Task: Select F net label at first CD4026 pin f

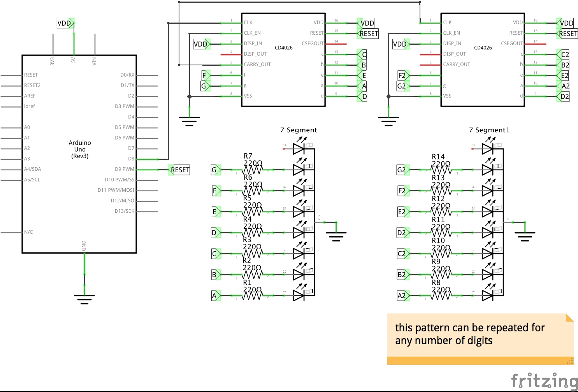Action: point(206,75)
